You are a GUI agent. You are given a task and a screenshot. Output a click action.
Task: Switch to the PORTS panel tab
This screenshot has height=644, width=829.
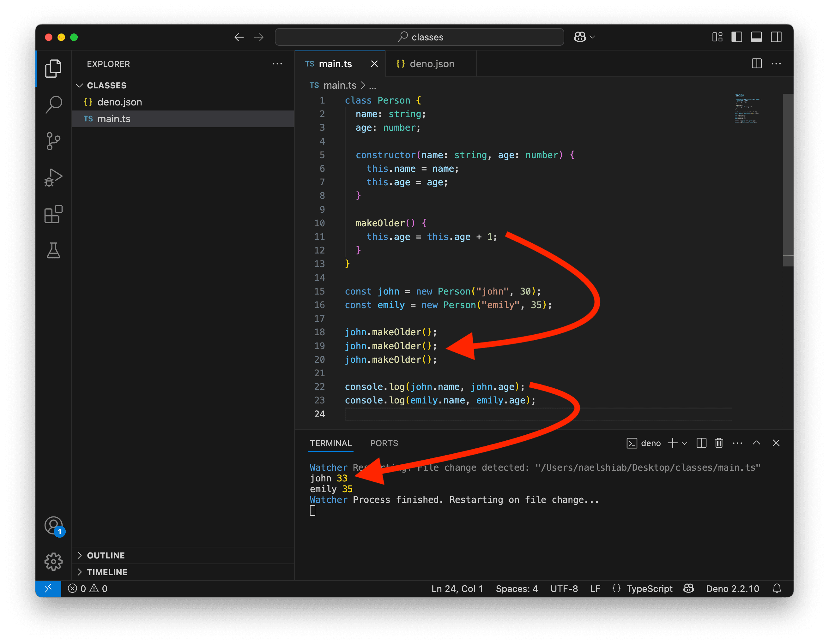pyautogui.click(x=384, y=443)
